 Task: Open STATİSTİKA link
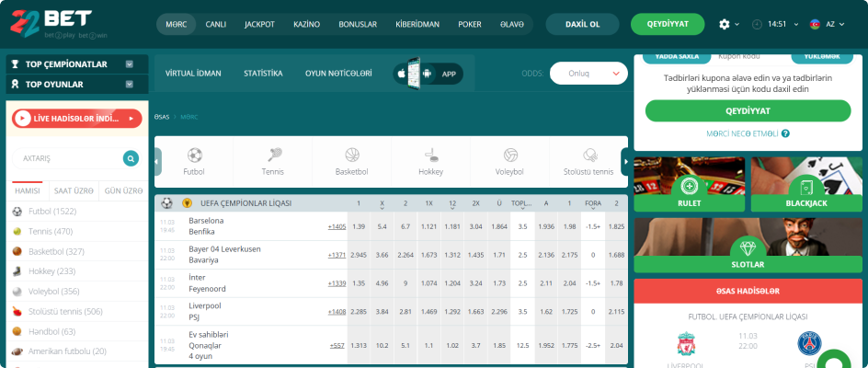pos(263,74)
